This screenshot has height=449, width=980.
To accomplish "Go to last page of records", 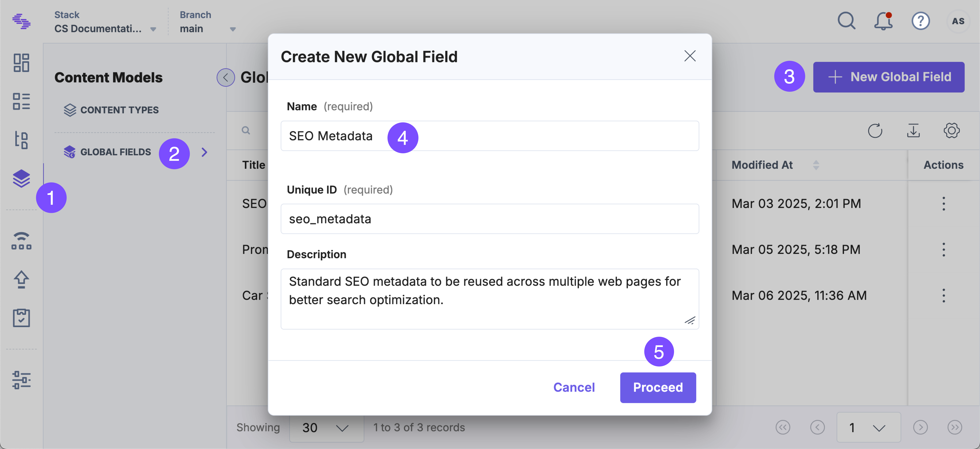I will click(955, 427).
